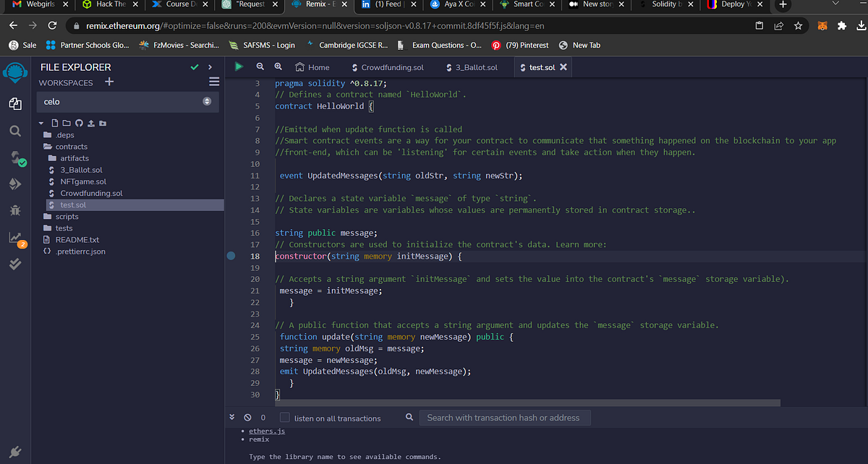Switch to the Crowdfunding.sol editor tab
This screenshot has width=868, height=464.
[387, 67]
